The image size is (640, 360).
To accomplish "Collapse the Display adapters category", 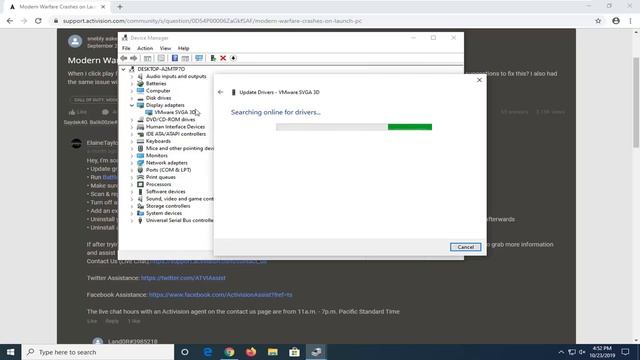I will [131, 105].
